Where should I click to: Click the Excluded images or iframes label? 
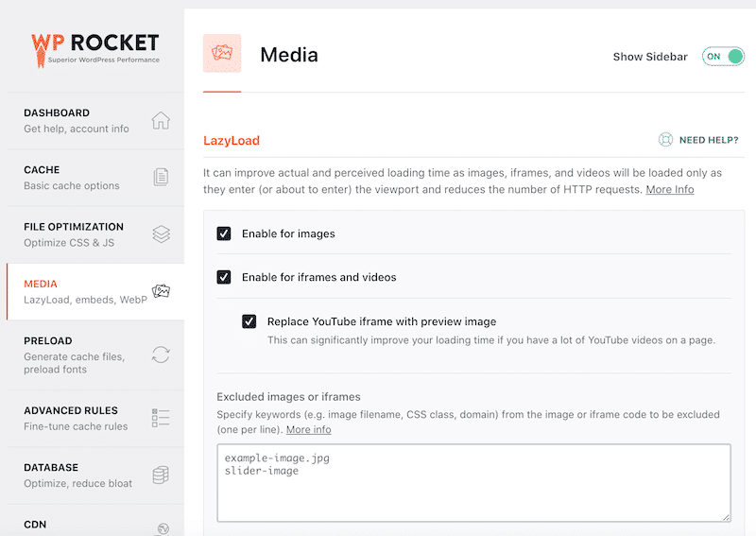click(x=288, y=397)
